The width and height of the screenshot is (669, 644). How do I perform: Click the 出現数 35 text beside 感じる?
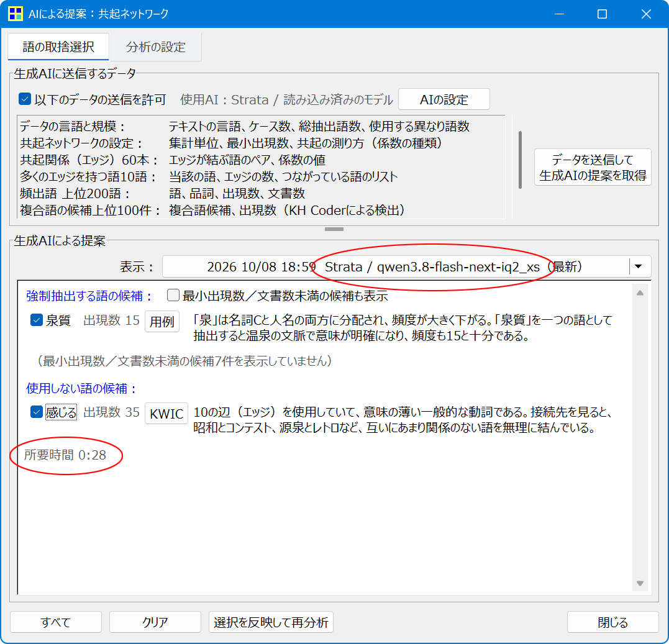(111, 412)
